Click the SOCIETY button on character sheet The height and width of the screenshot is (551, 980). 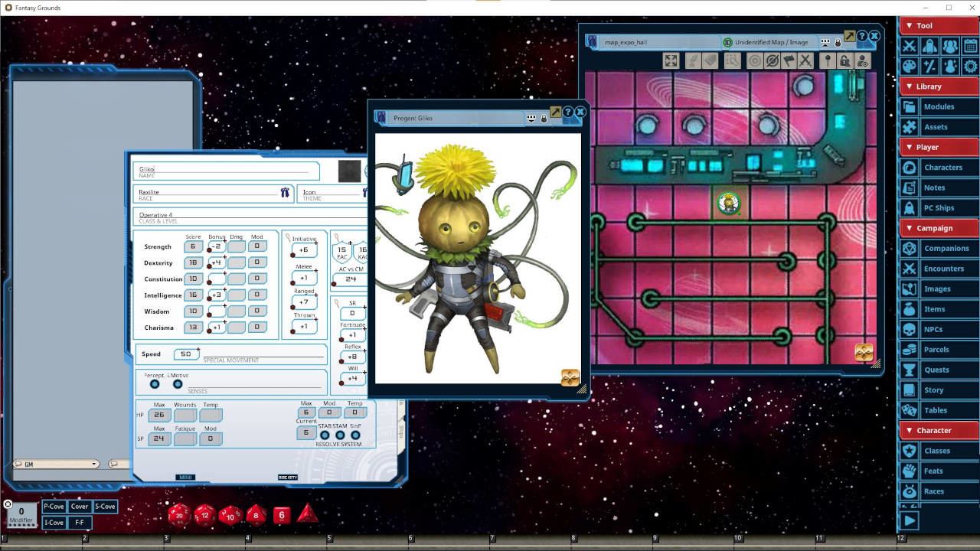point(287,478)
